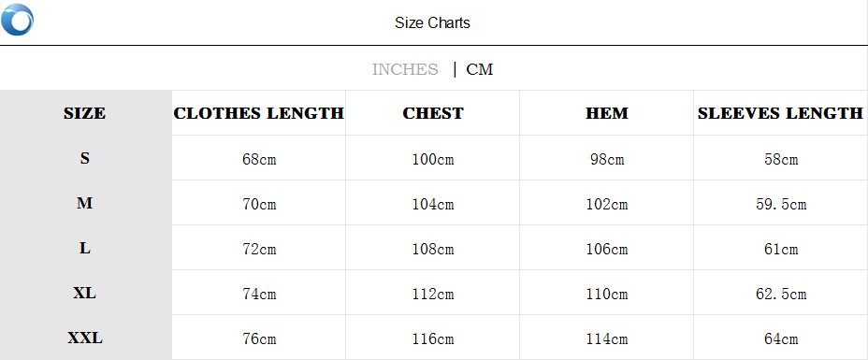Screen dimensions: 868x360
Task: Click the 64cm sleeve value for XXL
Action: (780, 339)
